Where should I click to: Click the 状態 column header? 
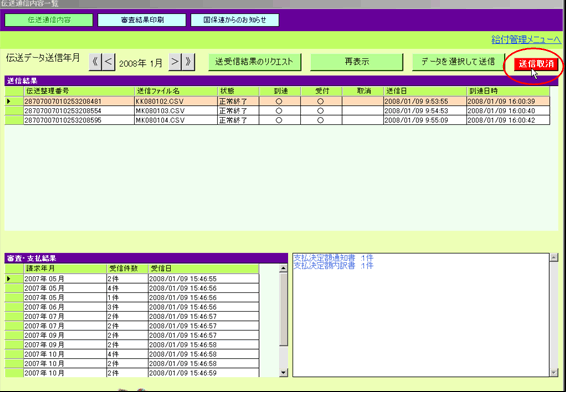click(238, 91)
